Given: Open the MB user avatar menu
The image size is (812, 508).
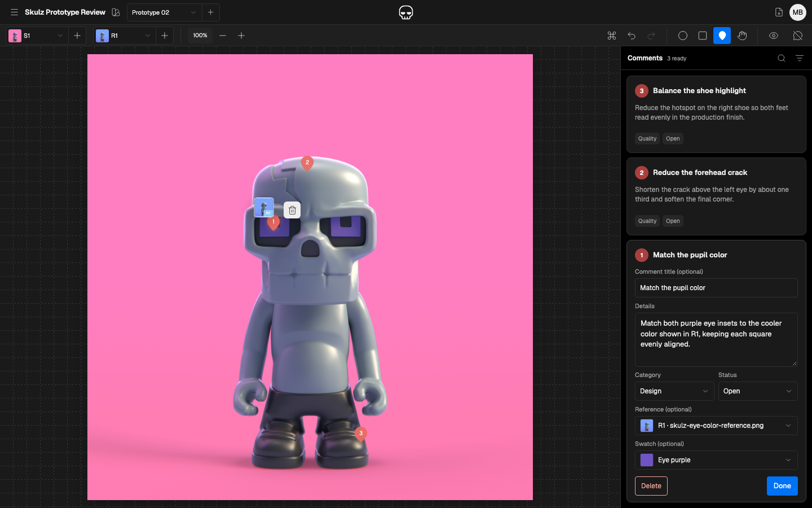Looking at the screenshot, I should 798,12.
